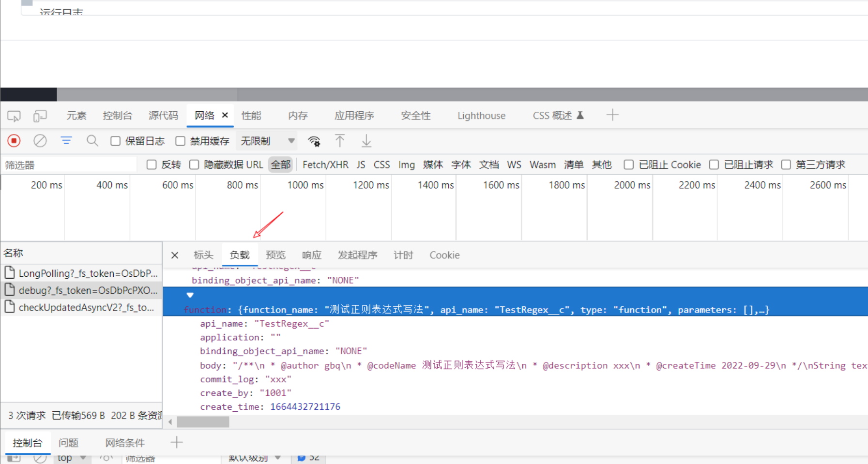Filter requests by Fetch/XHR
The image size is (868, 464).
325,165
